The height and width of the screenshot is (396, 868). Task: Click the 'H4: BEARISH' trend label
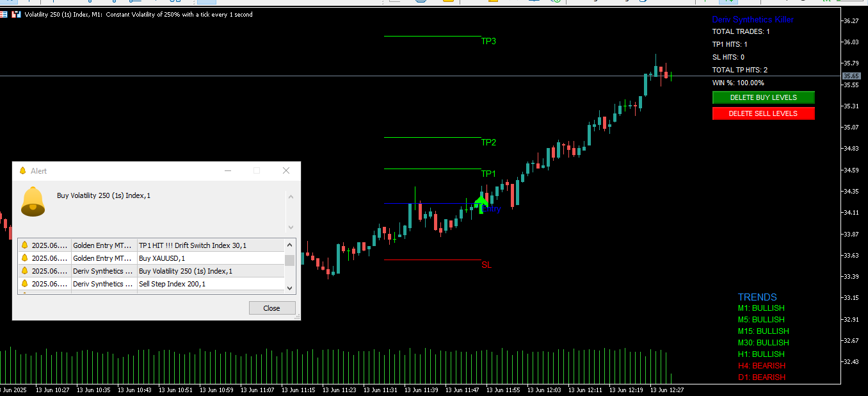[x=762, y=366]
